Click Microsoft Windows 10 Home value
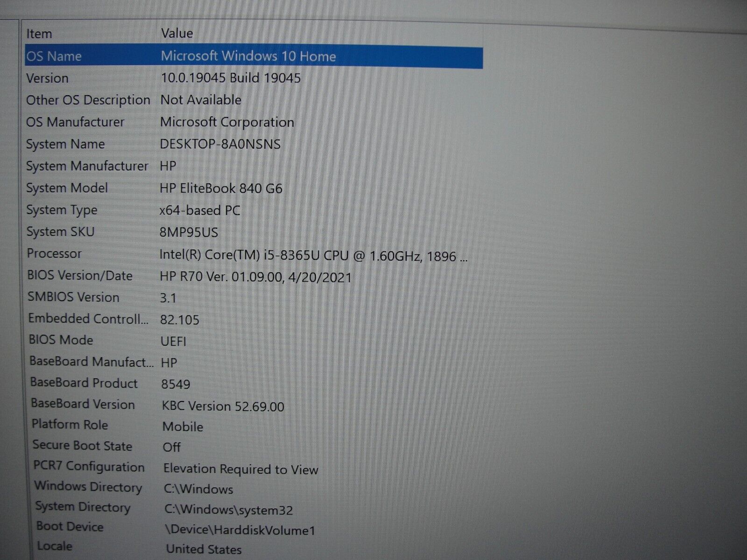 248,56
